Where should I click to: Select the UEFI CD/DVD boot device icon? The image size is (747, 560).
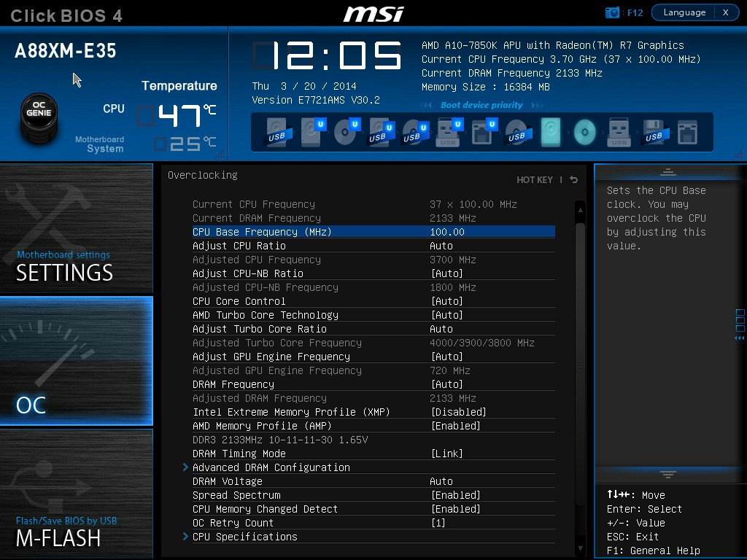(347, 133)
